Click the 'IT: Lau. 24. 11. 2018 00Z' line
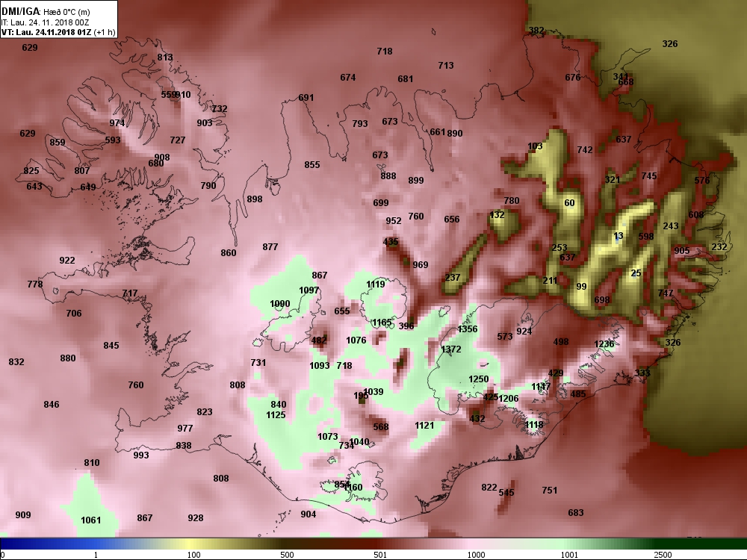Screen dimensions: 747x560 coord(46,22)
